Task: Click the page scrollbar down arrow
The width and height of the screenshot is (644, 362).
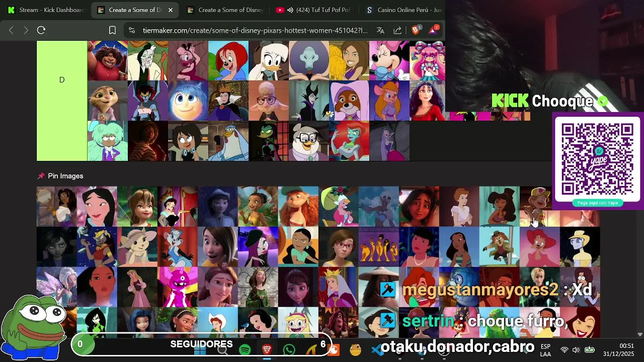Action: pyautogui.click(x=640, y=334)
